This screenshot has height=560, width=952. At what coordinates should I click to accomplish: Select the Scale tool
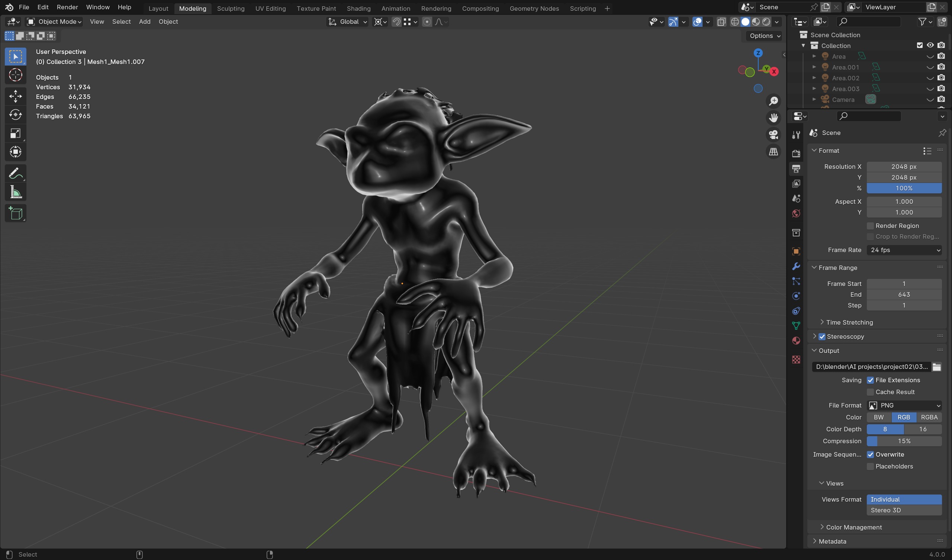pyautogui.click(x=16, y=133)
